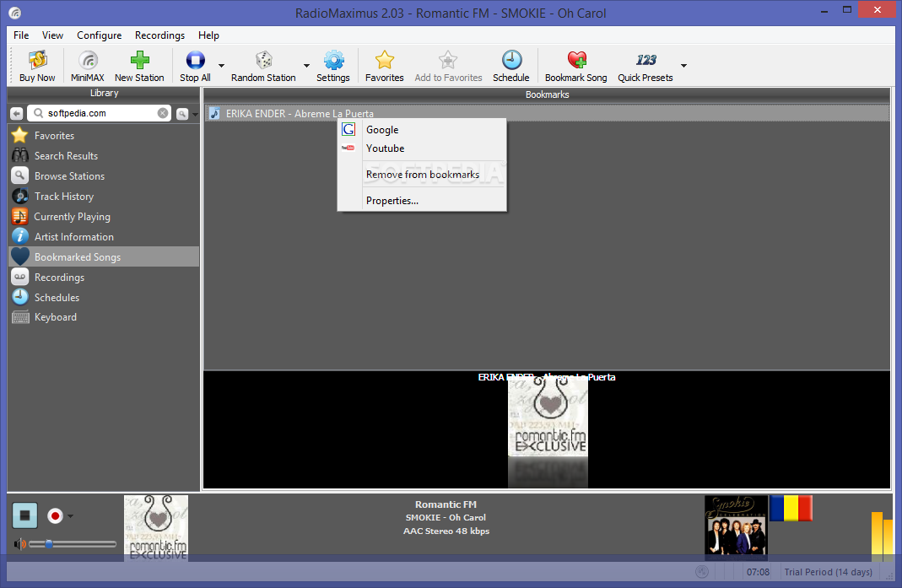Select ERIKA ENDER - Abreme La Puerta bookmark
This screenshot has width=902, height=588.
(x=547, y=113)
